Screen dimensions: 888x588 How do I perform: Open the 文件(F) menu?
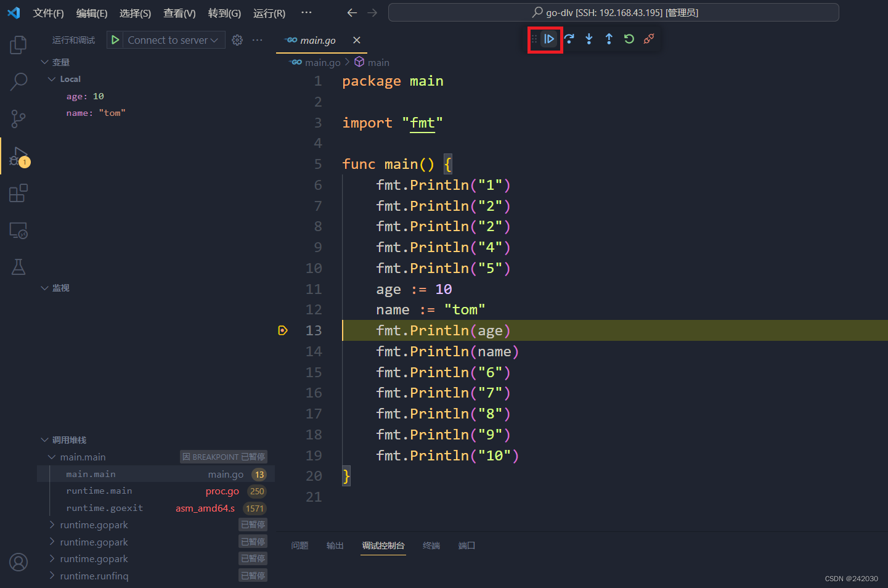pyautogui.click(x=48, y=13)
